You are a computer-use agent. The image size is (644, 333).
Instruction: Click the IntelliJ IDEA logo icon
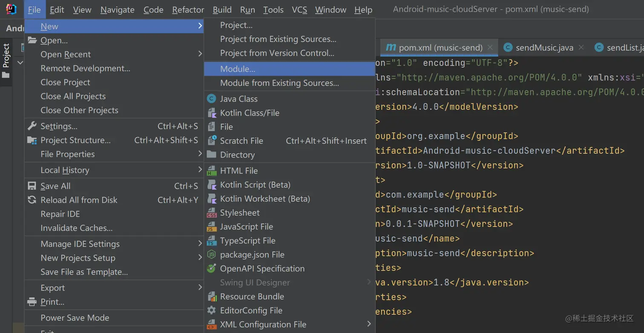pos(11,9)
